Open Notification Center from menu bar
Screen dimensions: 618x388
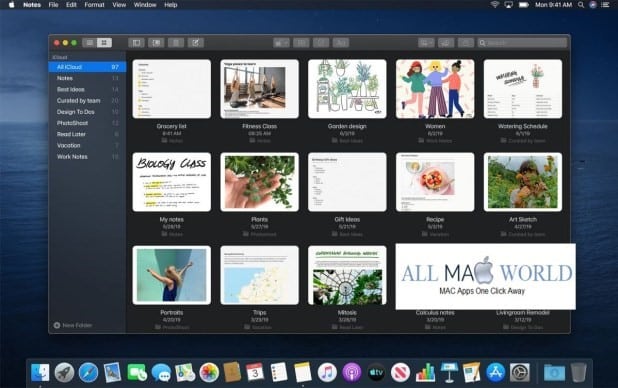coord(605,5)
